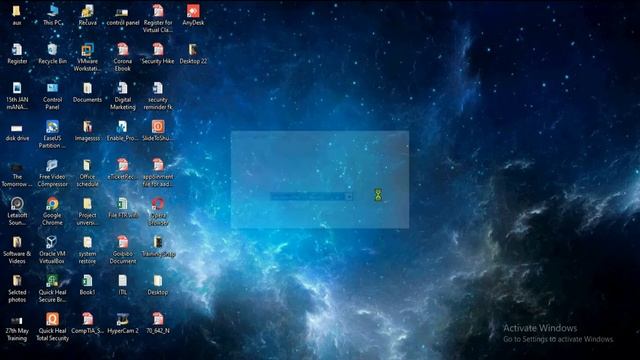Open the CompTIA_S... PDF file

87,323
